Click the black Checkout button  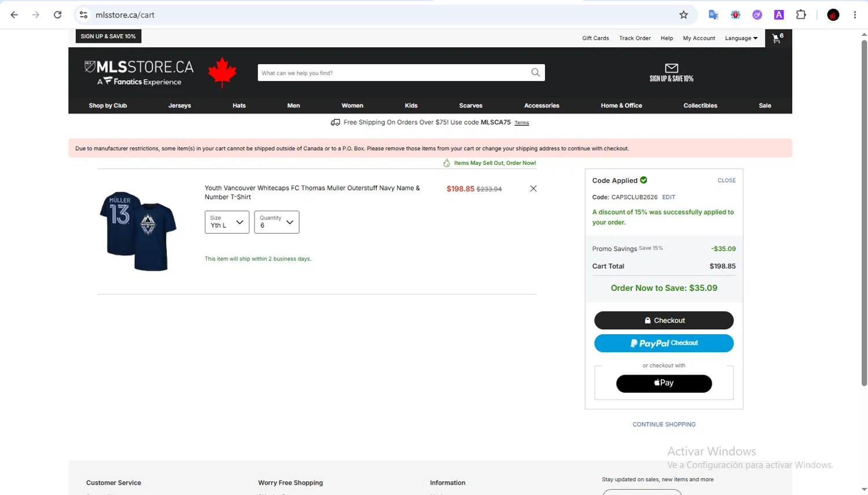[x=664, y=320]
